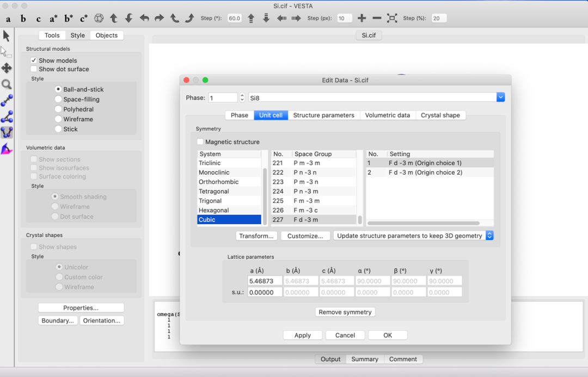Viewport: 588px width, 377px height.
Task: View along the c* axis
Action: point(84,18)
